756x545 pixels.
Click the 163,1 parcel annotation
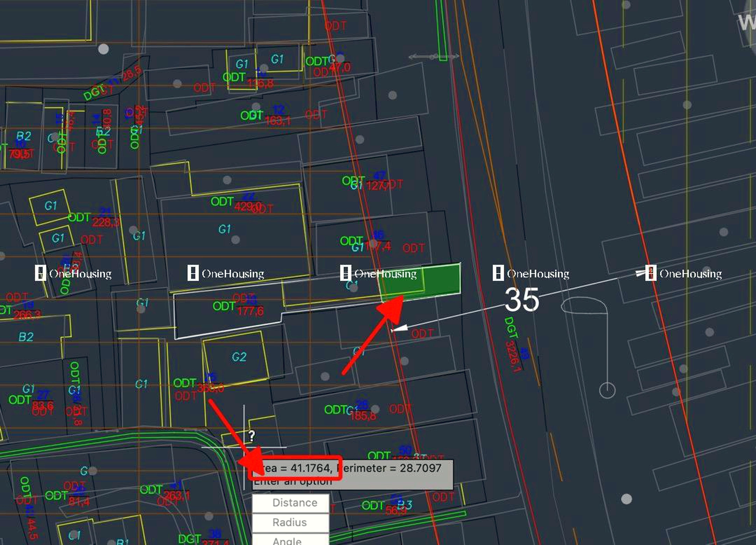tap(278, 120)
